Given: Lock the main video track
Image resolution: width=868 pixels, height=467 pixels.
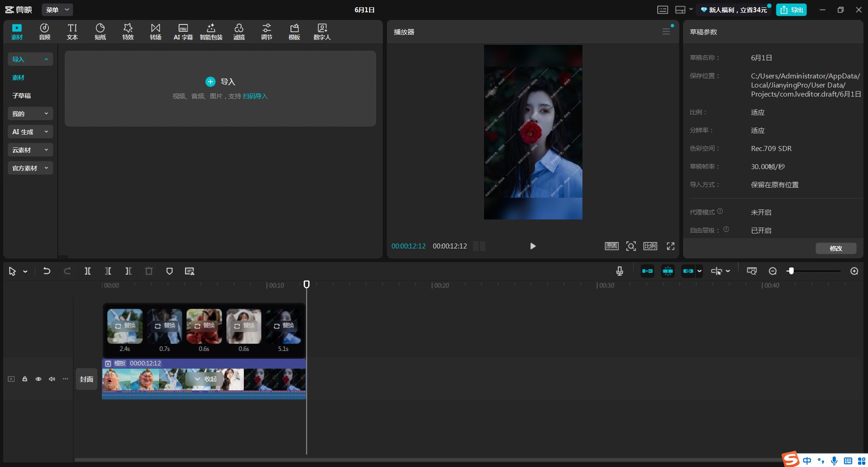Looking at the screenshot, I should [25, 379].
